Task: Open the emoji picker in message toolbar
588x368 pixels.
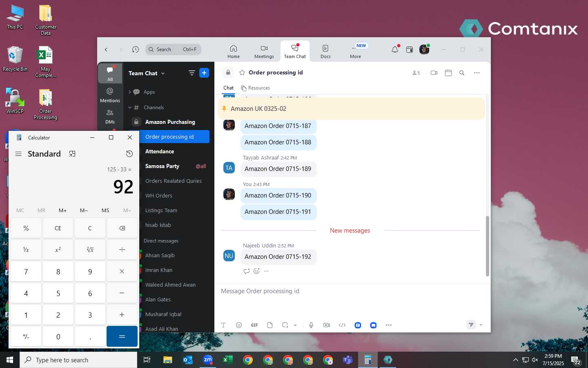Action: click(x=239, y=325)
